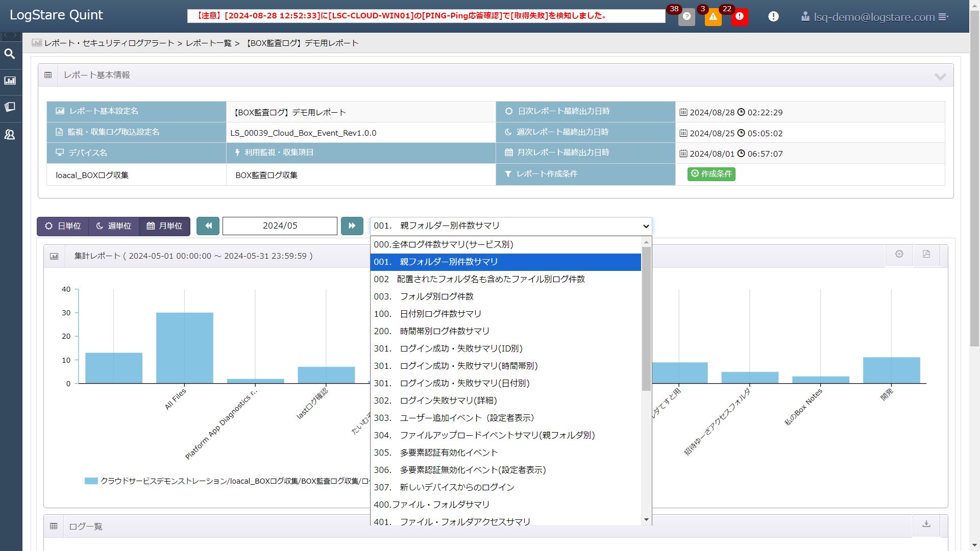Screen dimensions: 980x551
Task: Close the report type dropdown selector
Action: (510, 226)
